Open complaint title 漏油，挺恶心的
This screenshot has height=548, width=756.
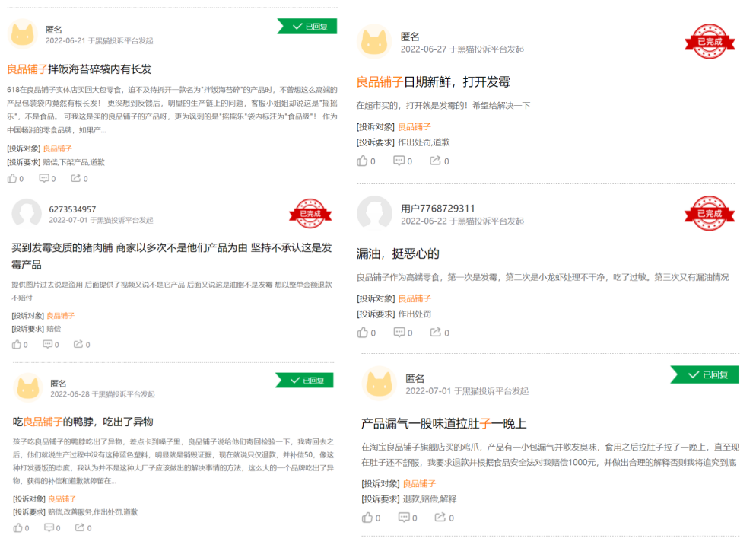[398, 253]
